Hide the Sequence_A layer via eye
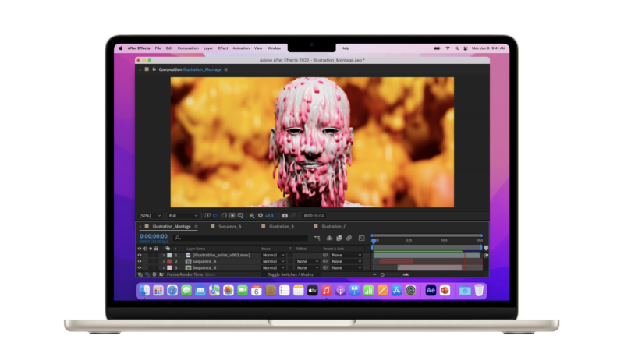Screen dimensions: 624x364 140,261
